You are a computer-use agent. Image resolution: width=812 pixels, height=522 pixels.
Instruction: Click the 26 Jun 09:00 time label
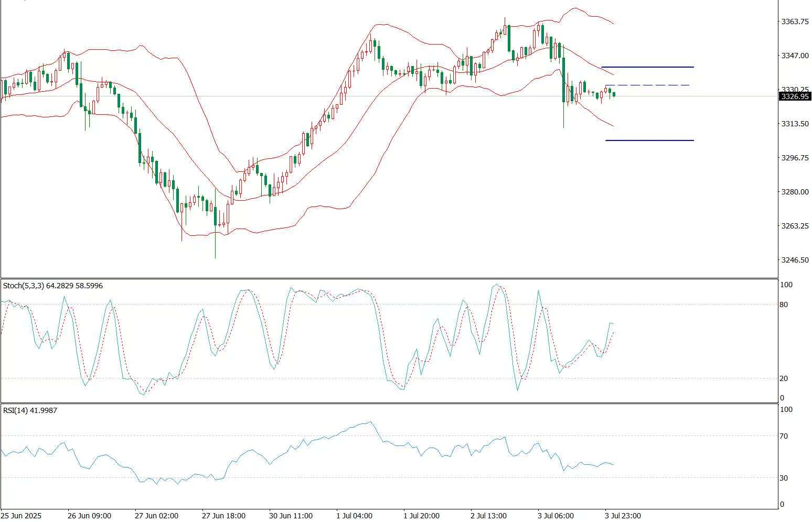click(89, 516)
